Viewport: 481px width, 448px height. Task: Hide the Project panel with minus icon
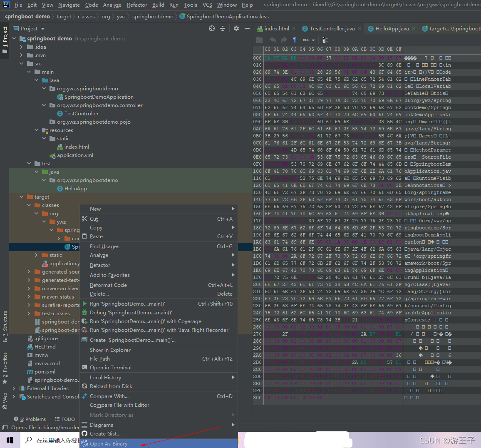click(x=247, y=28)
